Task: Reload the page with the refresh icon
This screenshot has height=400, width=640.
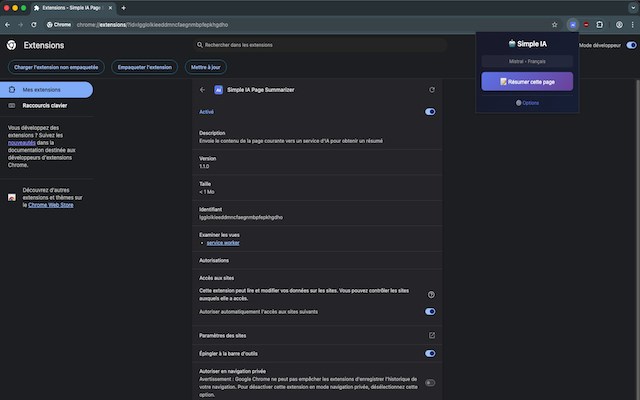Action: [x=34, y=24]
